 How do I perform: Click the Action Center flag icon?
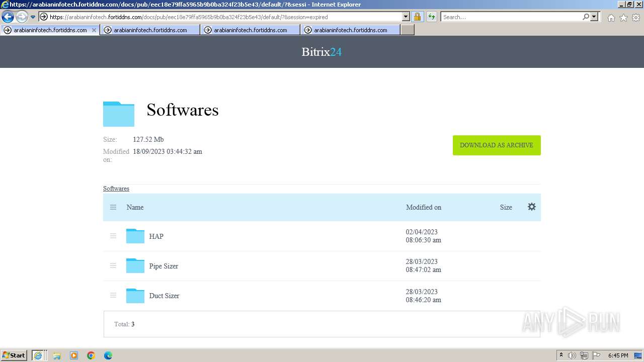tap(596, 355)
